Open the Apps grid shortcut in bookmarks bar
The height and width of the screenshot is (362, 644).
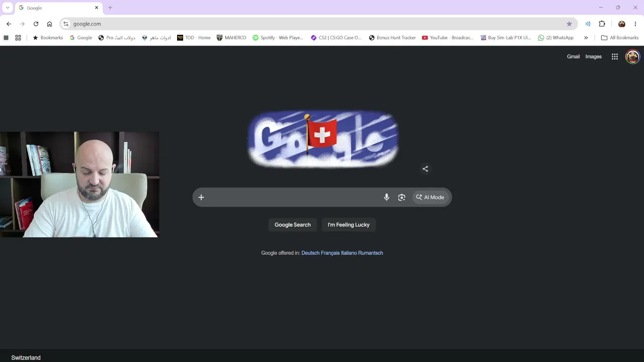coord(18,38)
